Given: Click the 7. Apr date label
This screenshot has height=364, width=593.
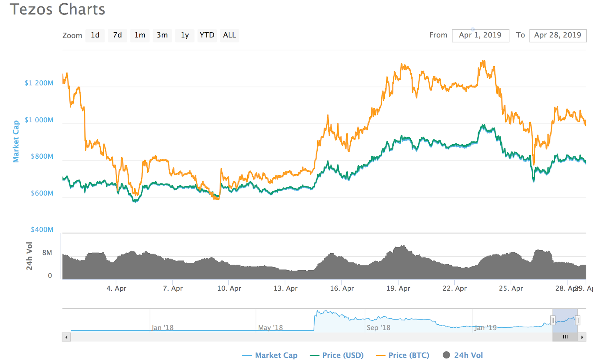Looking at the screenshot, I should [x=173, y=288].
